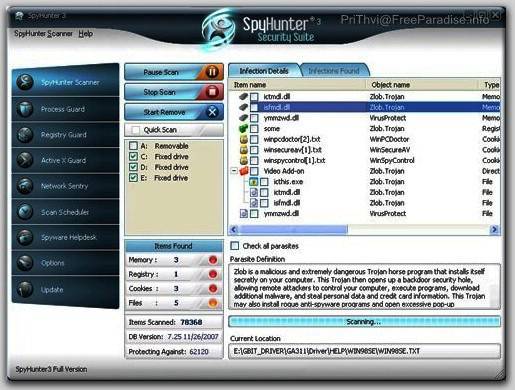Click the red folder icon beside Video Add-on
This screenshot has height=390, width=515.
click(x=244, y=171)
